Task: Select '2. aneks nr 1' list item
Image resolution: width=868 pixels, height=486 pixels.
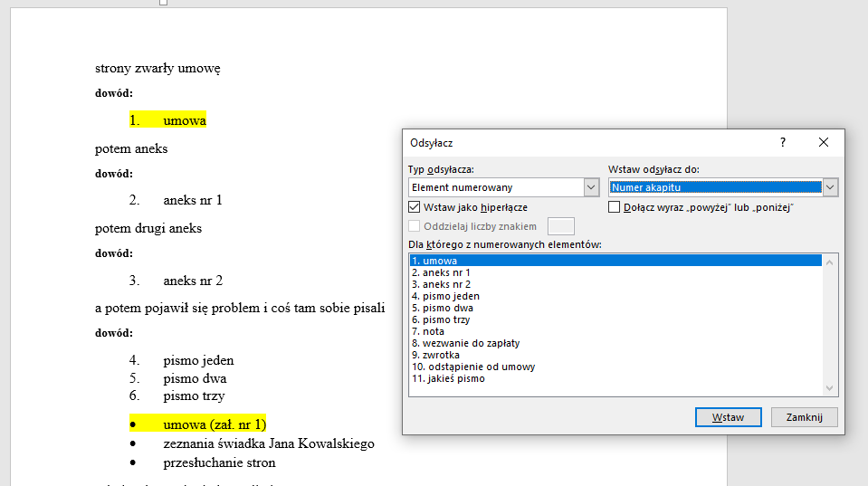Action: click(441, 272)
